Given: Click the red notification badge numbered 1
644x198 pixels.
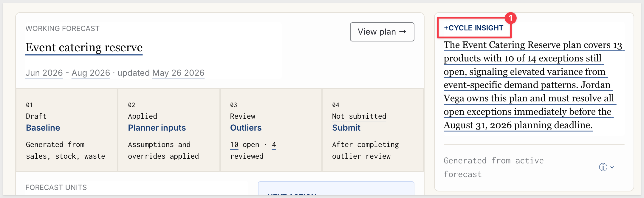Looking at the screenshot, I should tap(510, 18).
